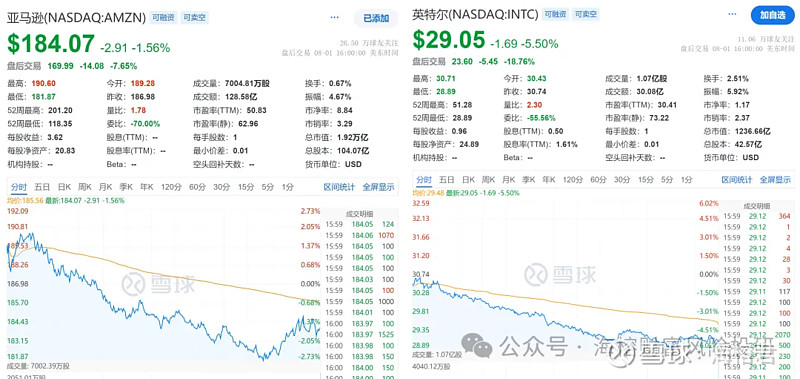This screenshot has height=379, width=800.
Task: Show Intel chart in 全屏显示 mode
Action: point(776,180)
